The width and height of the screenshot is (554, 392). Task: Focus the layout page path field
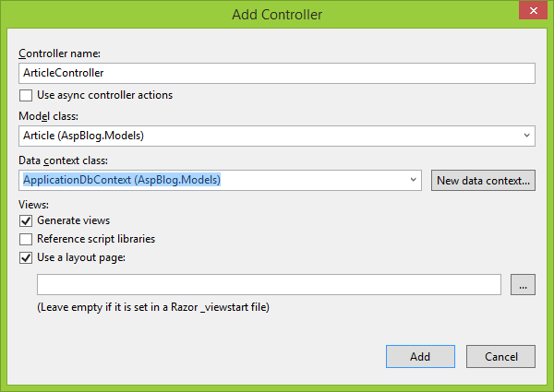[x=269, y=285]
